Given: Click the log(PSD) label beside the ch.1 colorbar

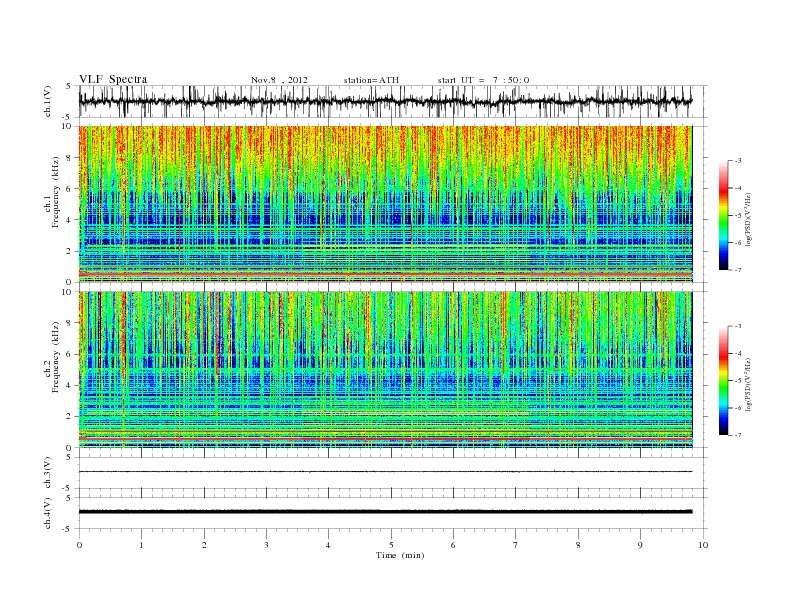Looking at the screenshot, I should click(x=749, y=220).
